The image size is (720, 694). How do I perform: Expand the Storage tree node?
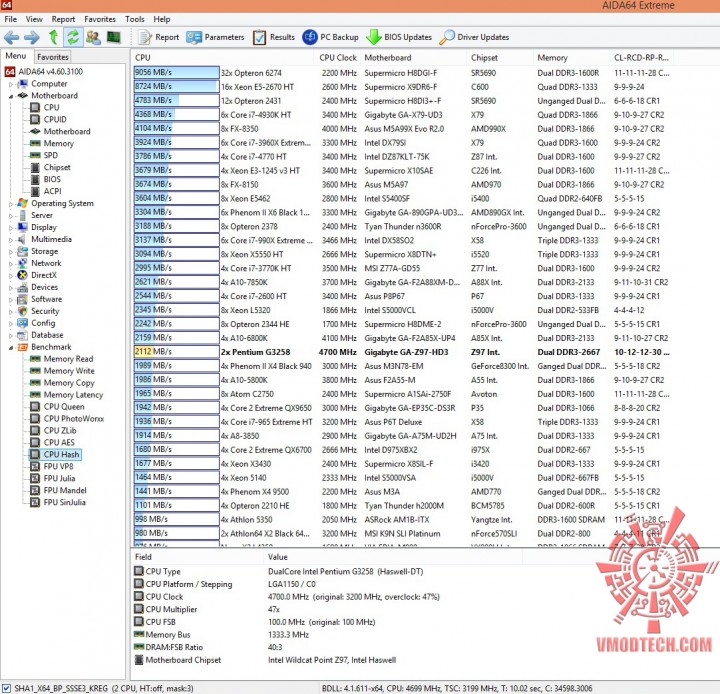[x=11, y=252]
